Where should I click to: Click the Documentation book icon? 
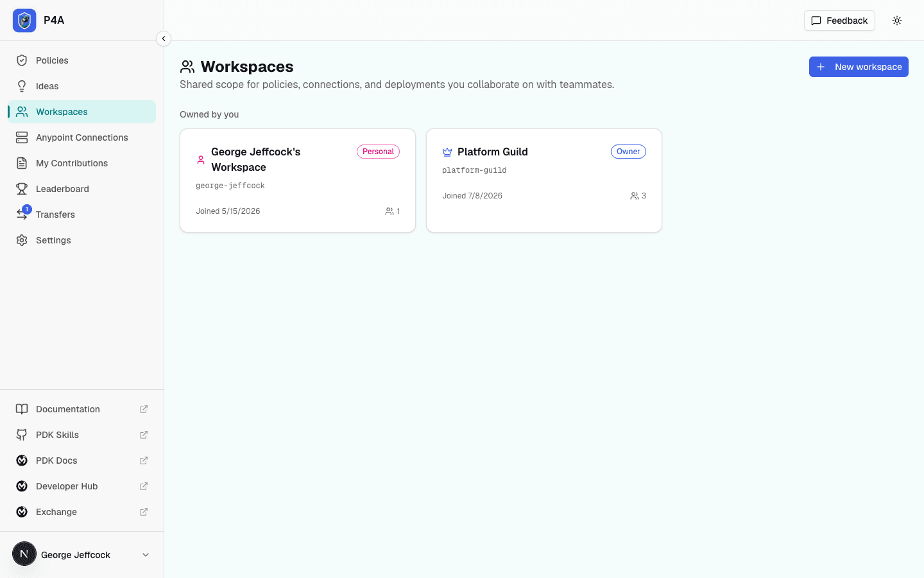(22, 409)
